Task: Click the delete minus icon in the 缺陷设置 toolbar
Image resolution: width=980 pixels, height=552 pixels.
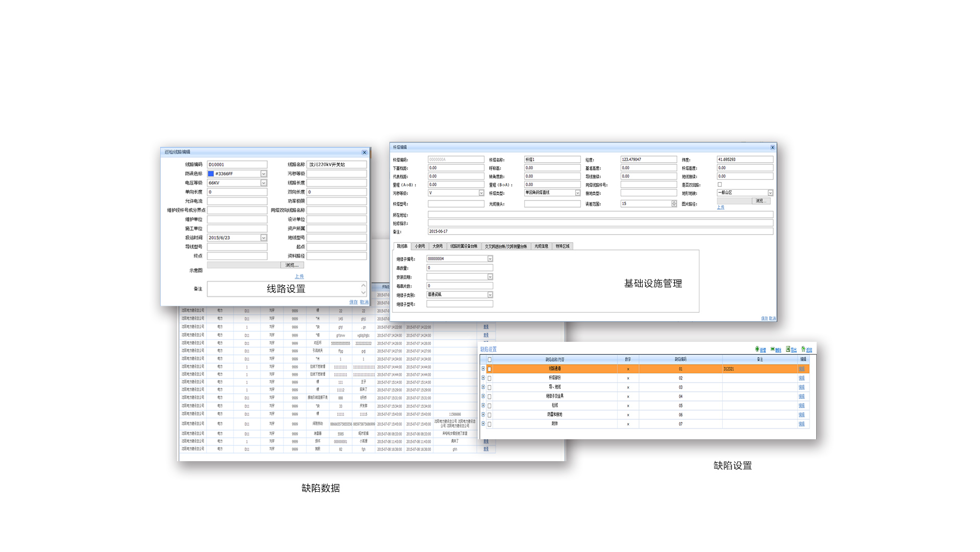Action: tap(773, 349)
